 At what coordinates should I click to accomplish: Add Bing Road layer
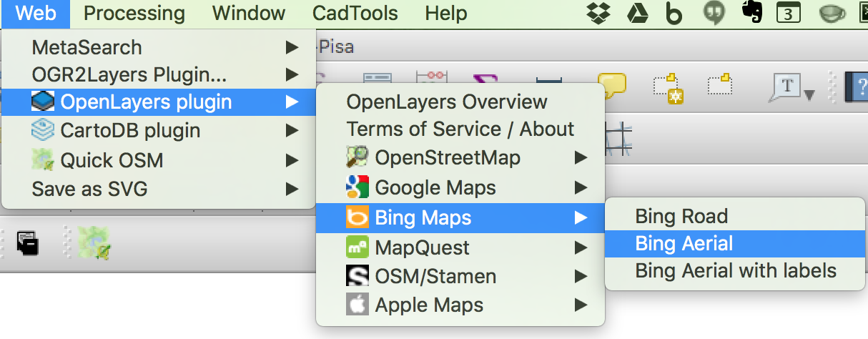[736, 216]
